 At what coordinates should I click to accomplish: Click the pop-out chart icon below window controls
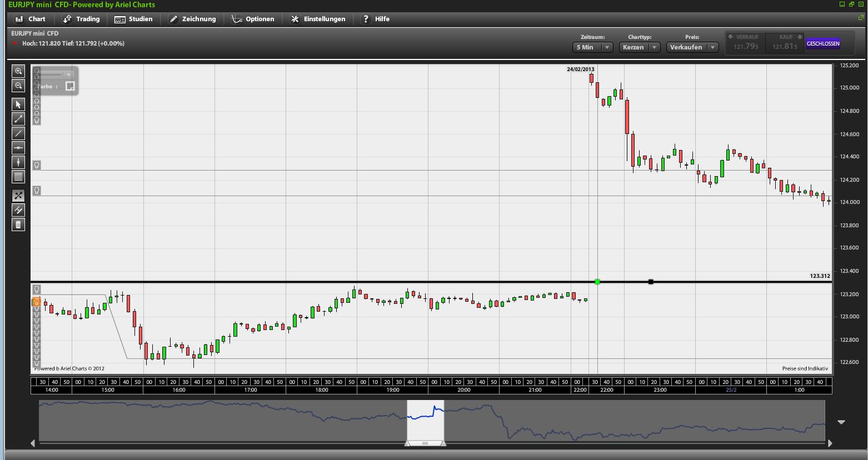[x=861, y=18]
